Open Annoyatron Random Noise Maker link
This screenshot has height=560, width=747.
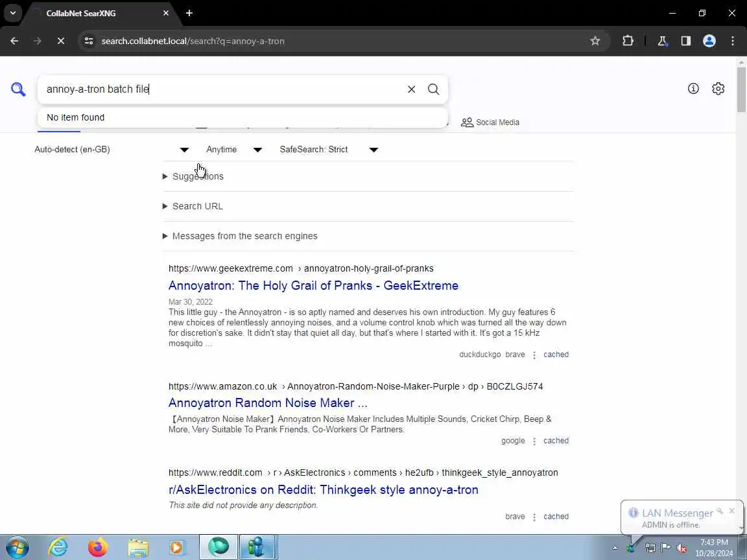point(268,403)
